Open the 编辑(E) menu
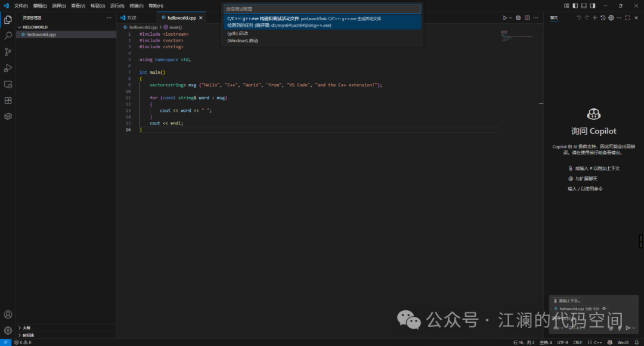 pyautogui.click(x=40, y=6)
